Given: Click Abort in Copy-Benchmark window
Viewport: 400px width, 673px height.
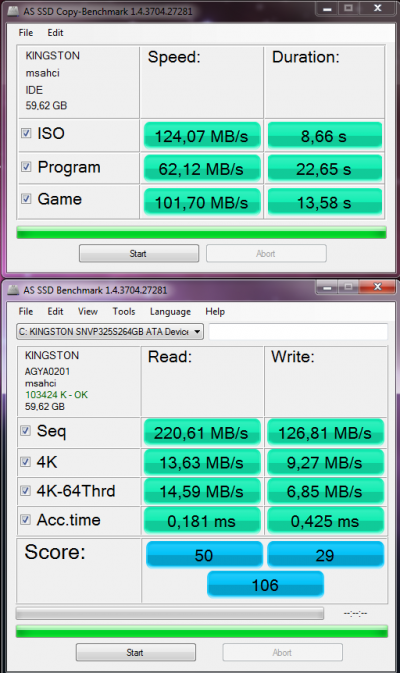Looking at the screenshot, I should (x=266, y=253).
